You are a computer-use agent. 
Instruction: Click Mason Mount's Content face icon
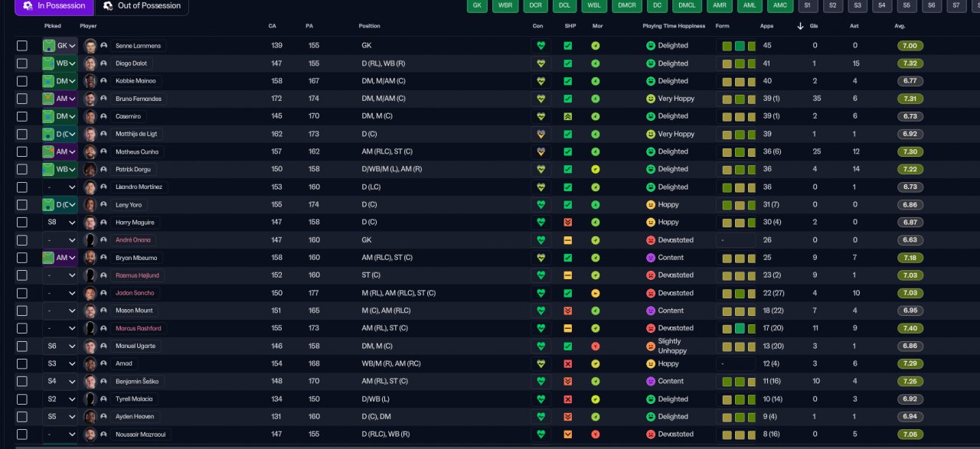(651, 311)
